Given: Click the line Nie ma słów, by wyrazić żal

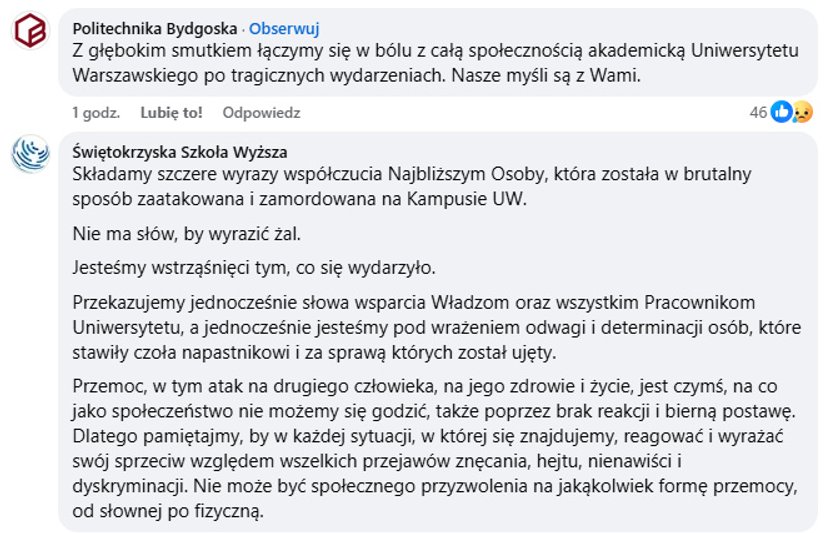Looking at the screenshot, I should [186, 234].
